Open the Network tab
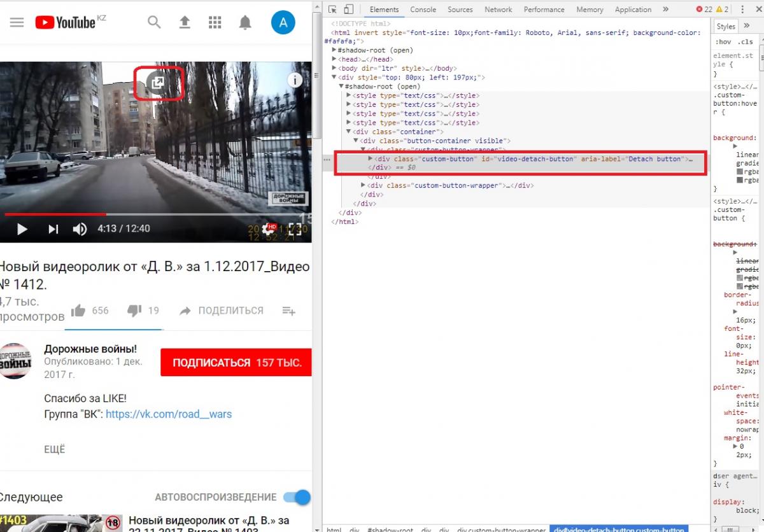Image resolution: width=764 pixels, height=532 pixels. [x=498, y=10]
